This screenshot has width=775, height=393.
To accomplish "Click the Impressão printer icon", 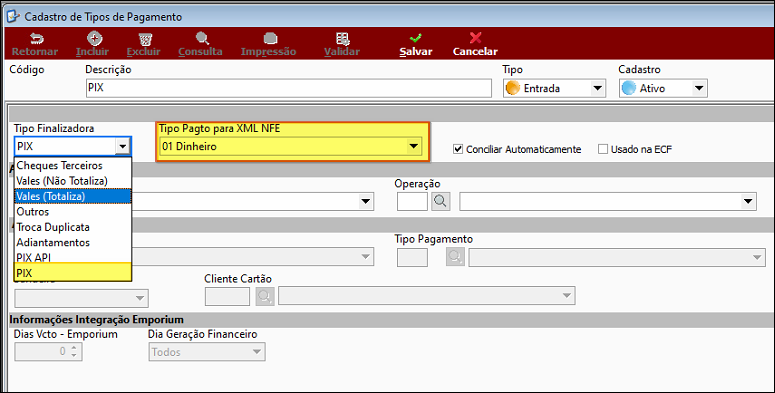I will tap(270, 39).
